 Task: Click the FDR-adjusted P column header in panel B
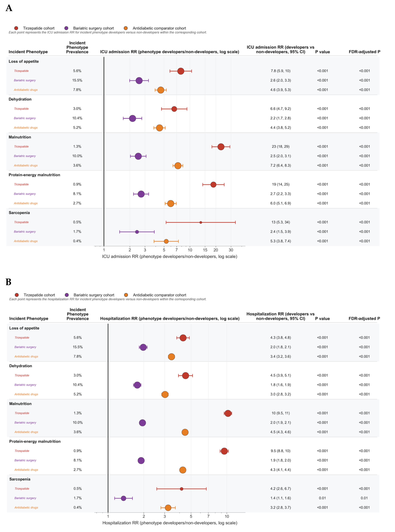(x=364, y=318)
